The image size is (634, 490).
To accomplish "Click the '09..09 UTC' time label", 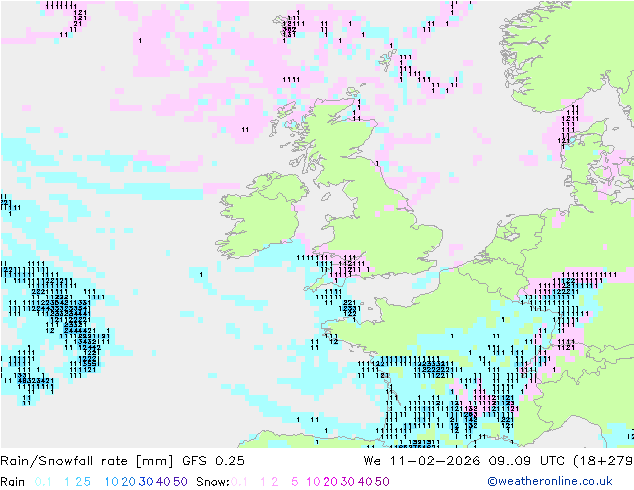I will (x=526, y=461).
